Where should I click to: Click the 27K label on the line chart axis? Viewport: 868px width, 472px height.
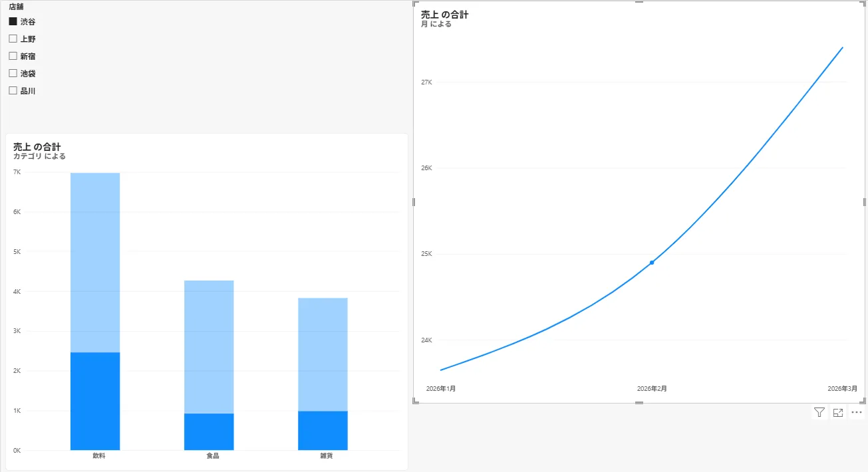click(426, 82)
